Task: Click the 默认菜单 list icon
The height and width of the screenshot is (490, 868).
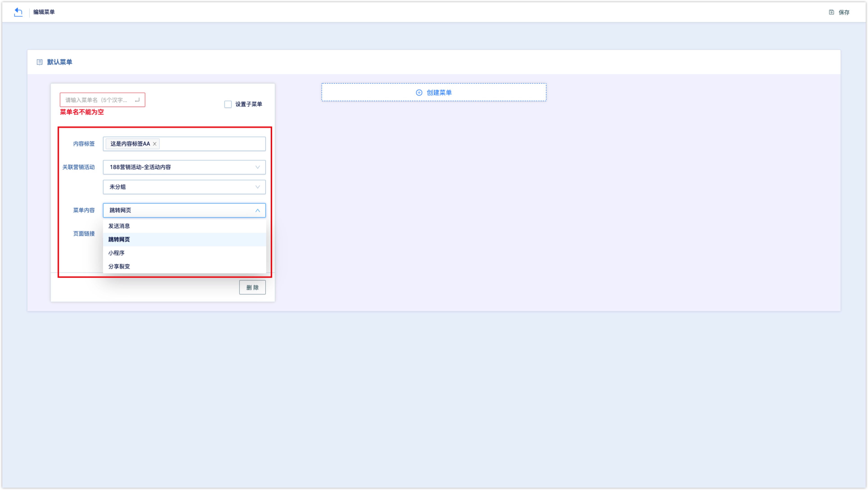Action: (39, 62)
